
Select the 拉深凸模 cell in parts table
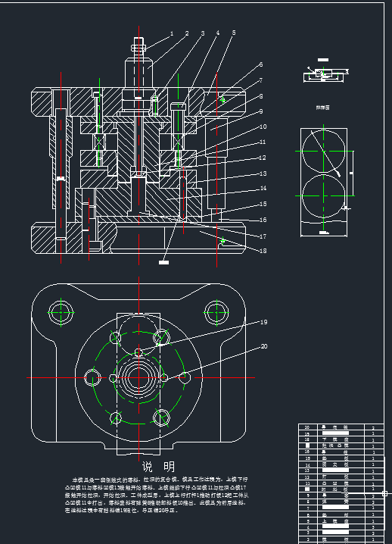(x=334, y=446)
